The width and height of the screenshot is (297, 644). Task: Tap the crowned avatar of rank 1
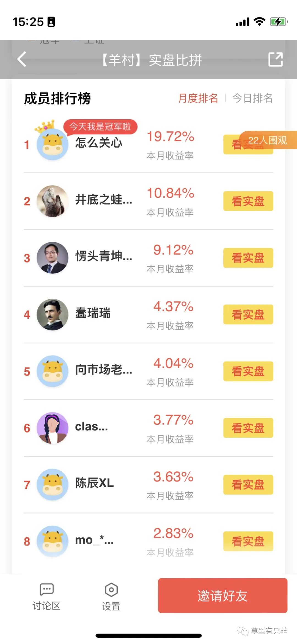(x=52, y=143)
